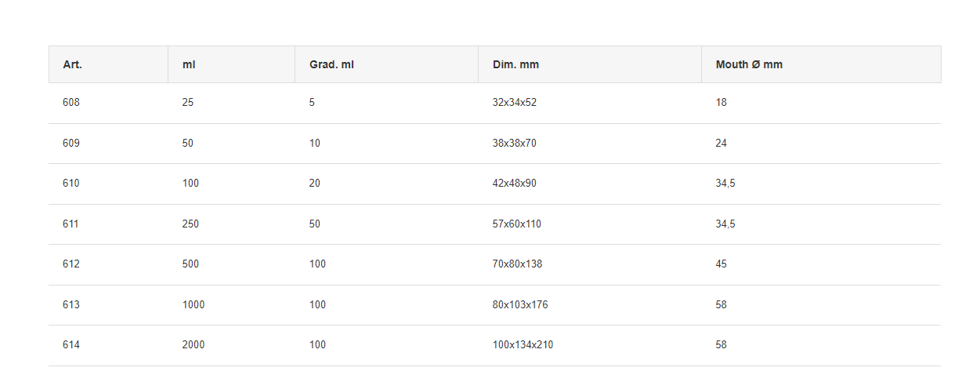Image resolution: width=980 pixels, height=382 pixels.
Task: Select the 38x38x70 dimension value
Action: click(515, 144)
